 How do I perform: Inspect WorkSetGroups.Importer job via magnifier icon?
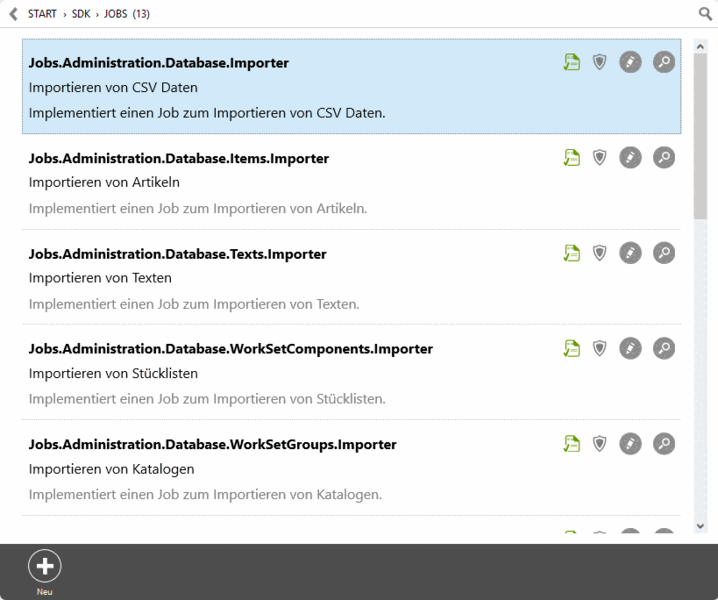click(x=664, y=444)
